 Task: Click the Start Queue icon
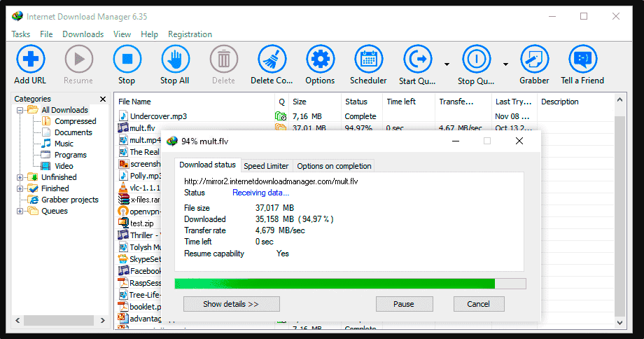pos(417,60)
